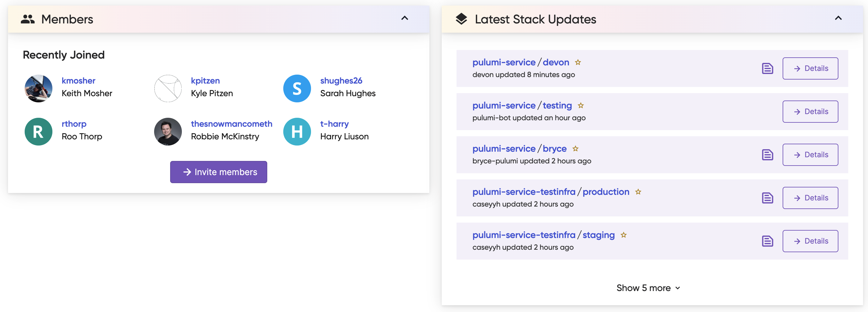Open the testing stack link
The width and height of the screenshot is (868, 312).
click(557, 105)
